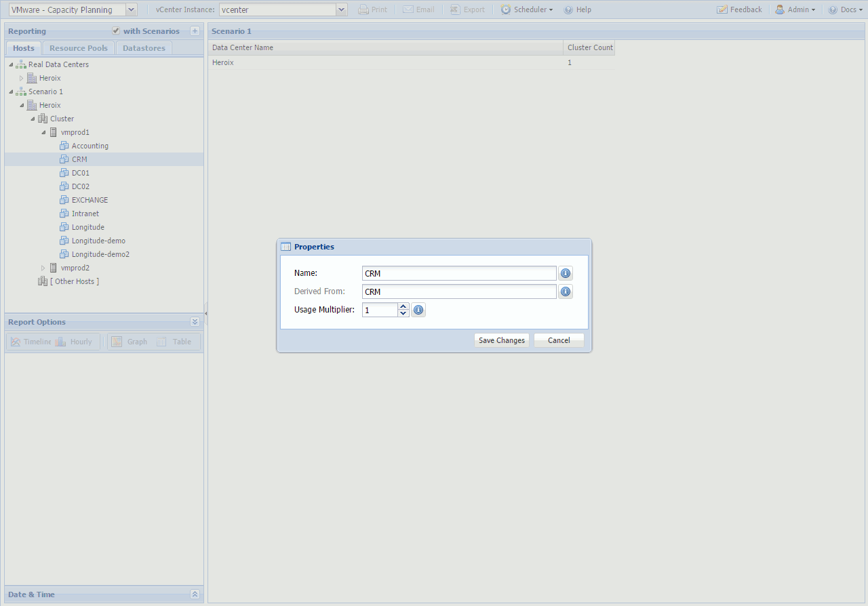Open the vCenter Instance combo box arrow
Screen dimensions: 868x606
[342, 9]
